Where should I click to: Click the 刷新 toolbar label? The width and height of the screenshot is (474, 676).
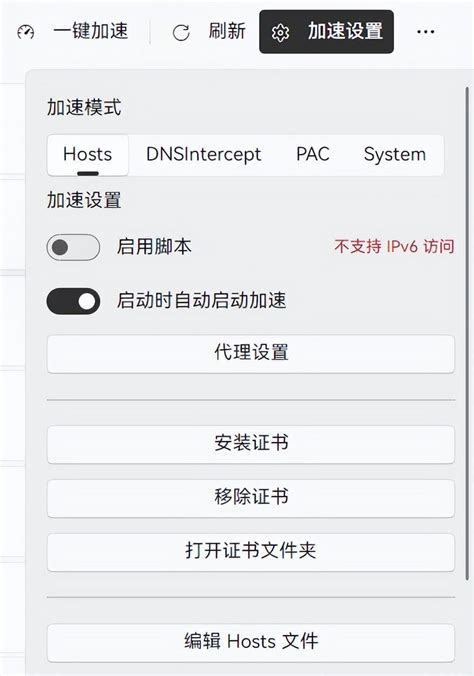[x=227, y=31]
